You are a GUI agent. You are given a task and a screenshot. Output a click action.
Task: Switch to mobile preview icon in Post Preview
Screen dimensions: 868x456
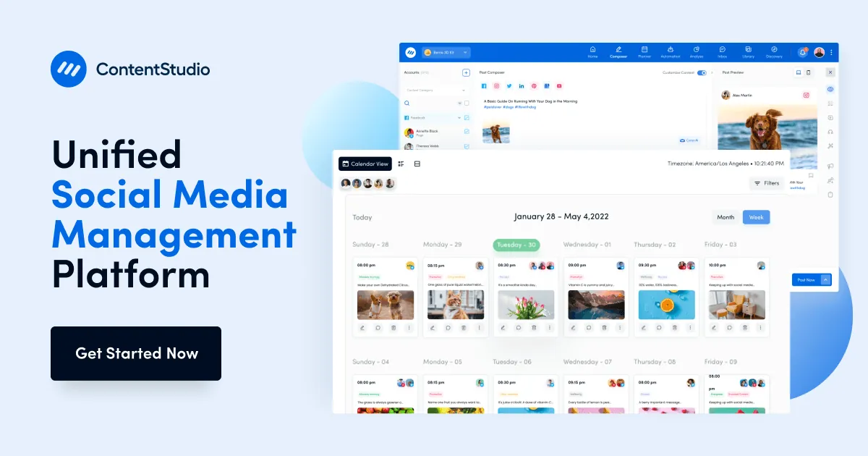807,72
